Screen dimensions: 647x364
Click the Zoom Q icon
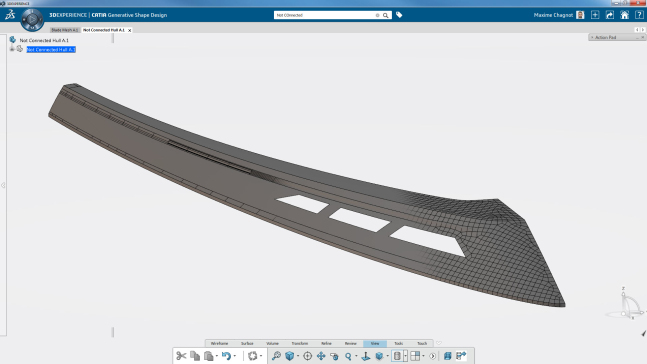348,356
